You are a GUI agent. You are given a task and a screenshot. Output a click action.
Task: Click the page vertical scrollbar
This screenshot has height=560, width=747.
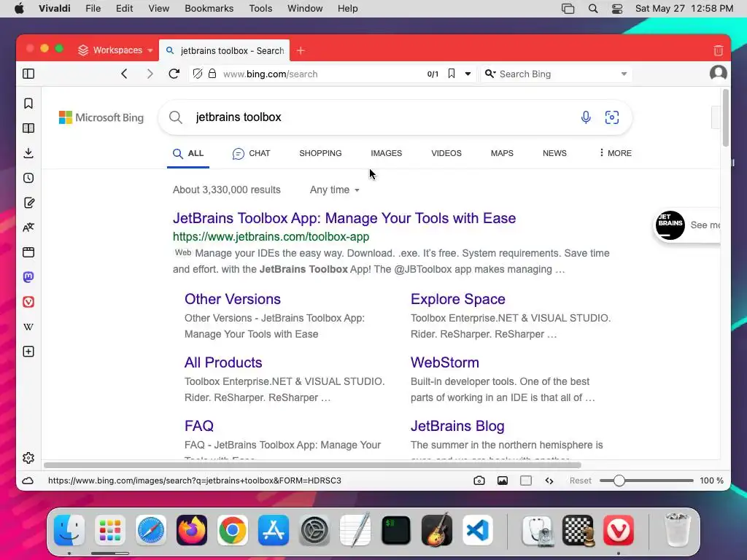pyautogui.click(x=726, y=118)
